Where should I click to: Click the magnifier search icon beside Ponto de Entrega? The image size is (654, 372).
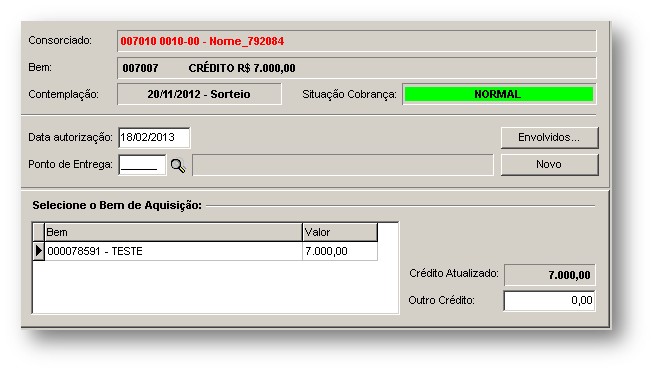point(178,166)
